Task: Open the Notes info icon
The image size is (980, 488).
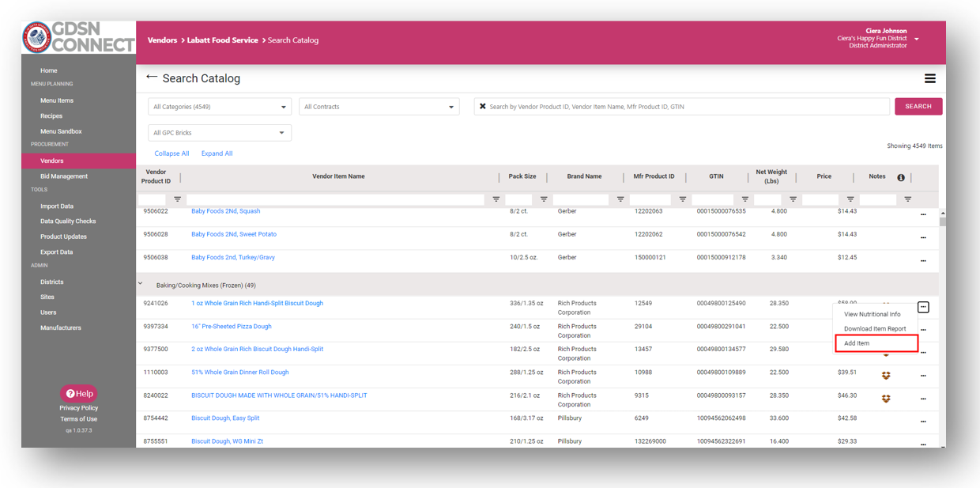Action: 901,177
